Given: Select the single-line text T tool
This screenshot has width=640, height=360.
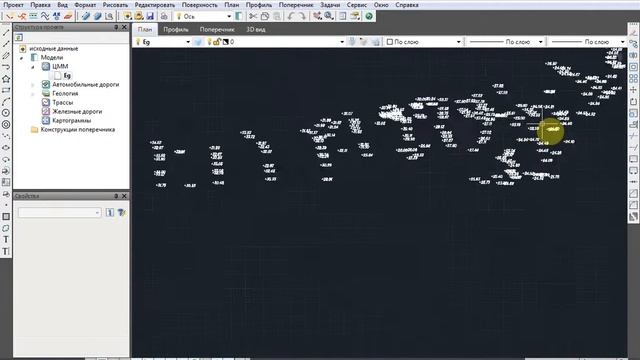Looking at the screenshot, I should click(6, 240).
